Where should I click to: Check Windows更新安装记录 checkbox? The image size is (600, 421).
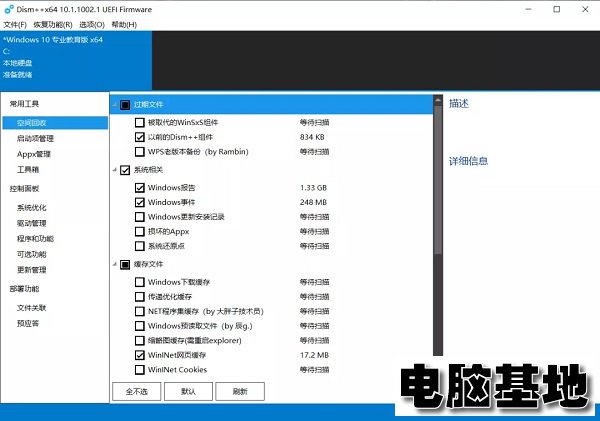140,217
